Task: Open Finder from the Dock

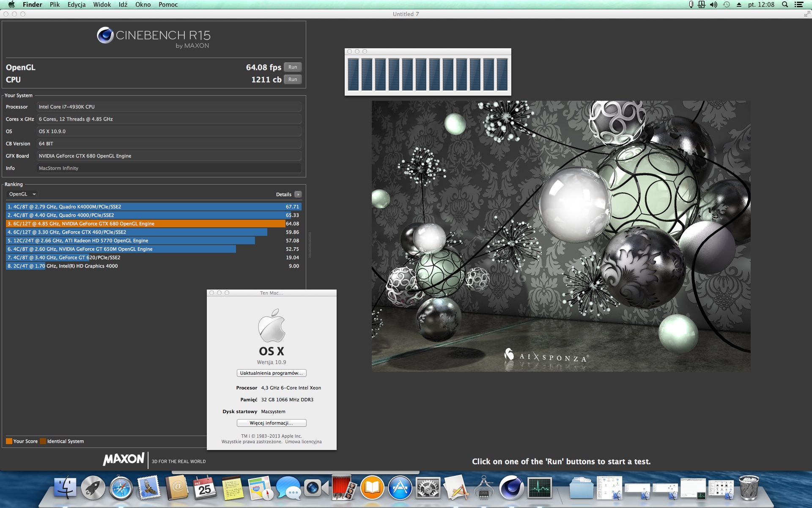Action: coord(65,488)
